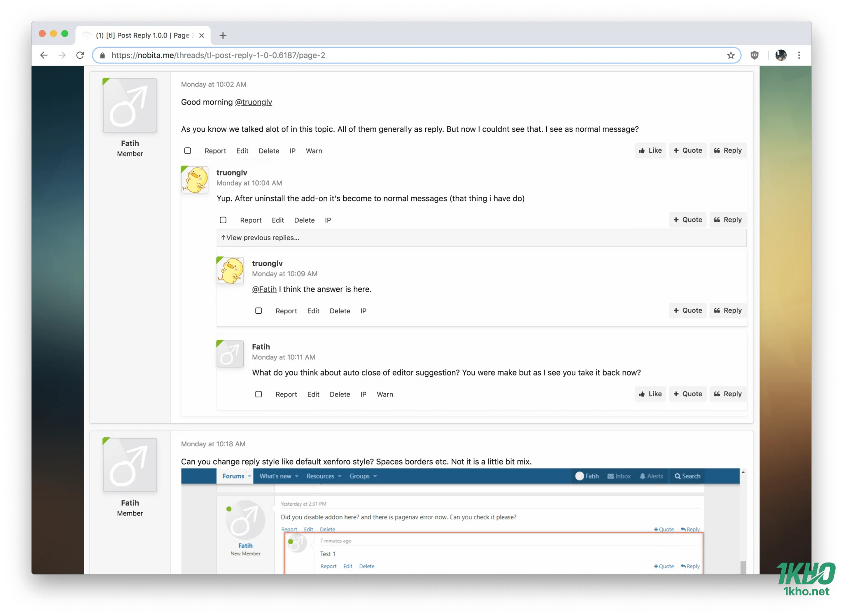Quote truonglv's 10:04 AM reply
The width and height of the screenshot is (843, 616).
pyautogui.click(x=687, y=219)
